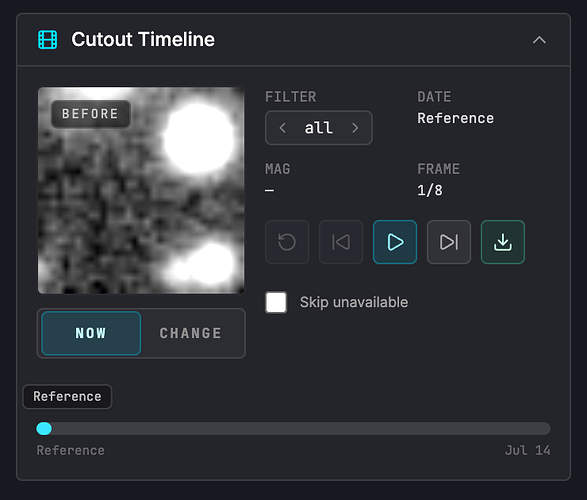
Task: Click the BEFORE label on the cutout
Action: (x=90, y=114)
